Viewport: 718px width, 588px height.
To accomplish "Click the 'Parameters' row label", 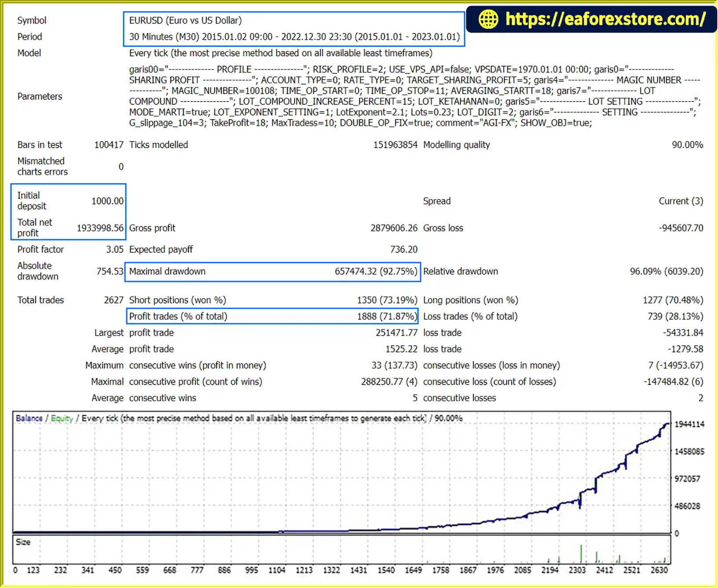I will (40, 96).
